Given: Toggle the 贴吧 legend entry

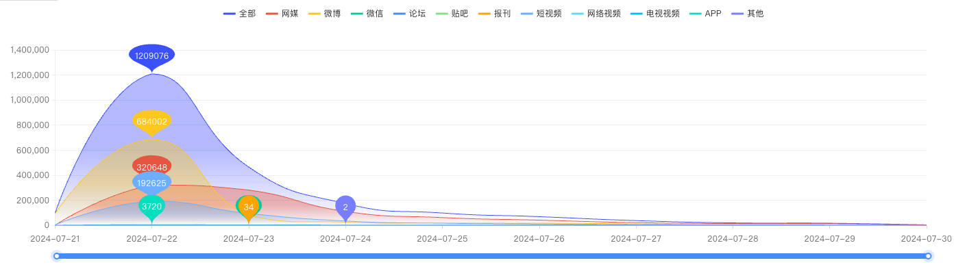Looking at the screenshot, I should [x=452, y=14].
